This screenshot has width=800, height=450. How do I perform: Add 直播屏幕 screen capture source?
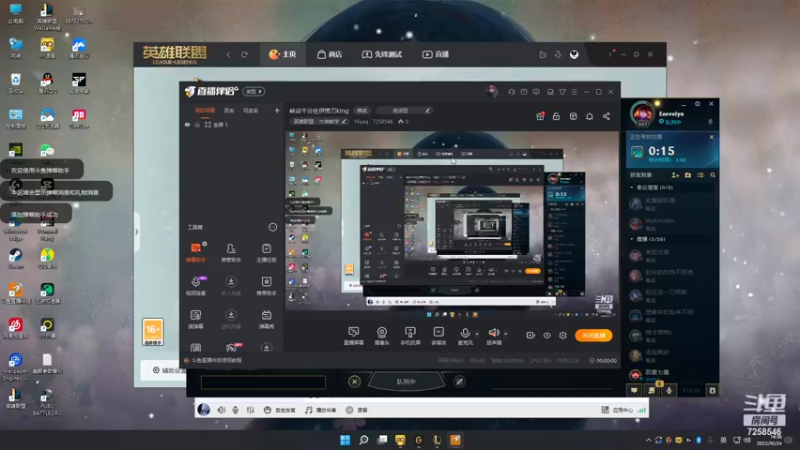pyautogui.click(x=354, y=336)
